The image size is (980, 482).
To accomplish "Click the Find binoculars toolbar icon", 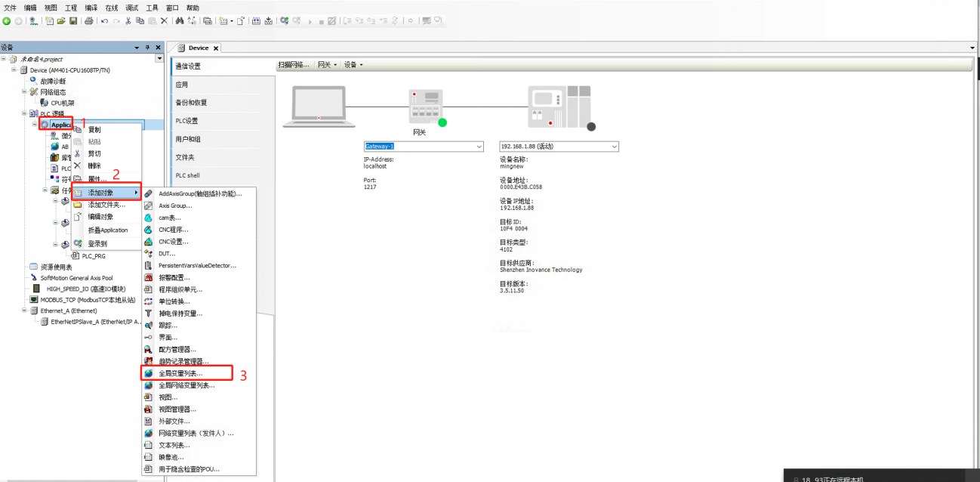I will 179,21.
